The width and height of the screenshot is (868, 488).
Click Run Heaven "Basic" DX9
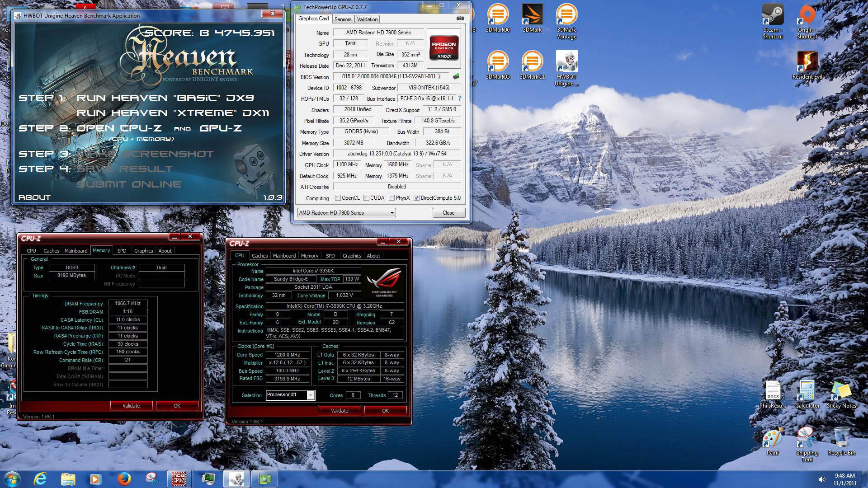[165, 98]
